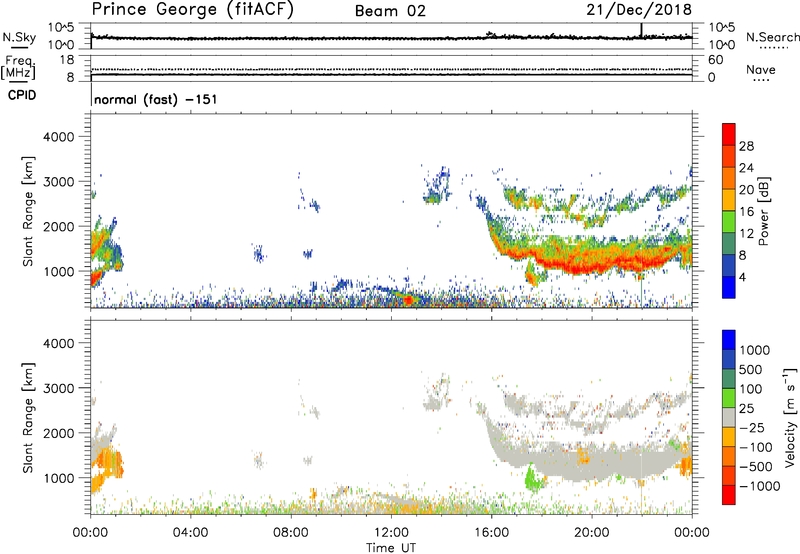
Task: Click the bright green 25–100 Velocity bar segment
Action: (729, 398)
